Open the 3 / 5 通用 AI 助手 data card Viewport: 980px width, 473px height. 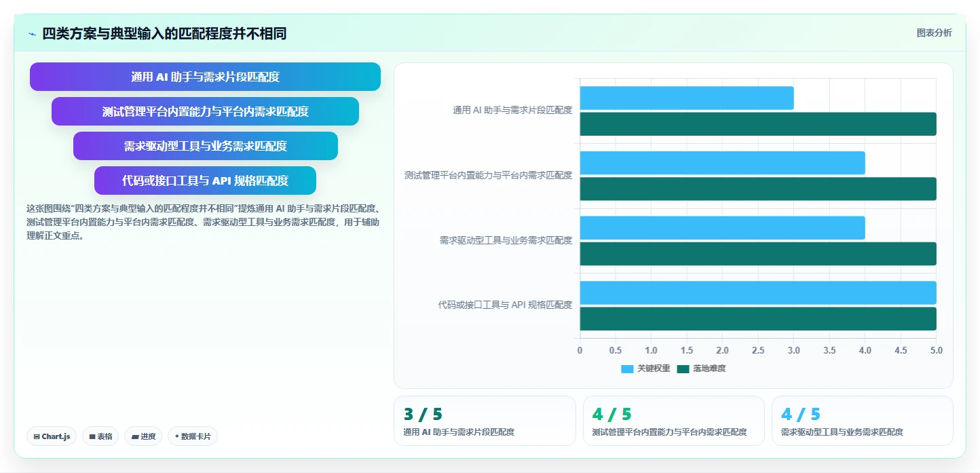point(485,421)
